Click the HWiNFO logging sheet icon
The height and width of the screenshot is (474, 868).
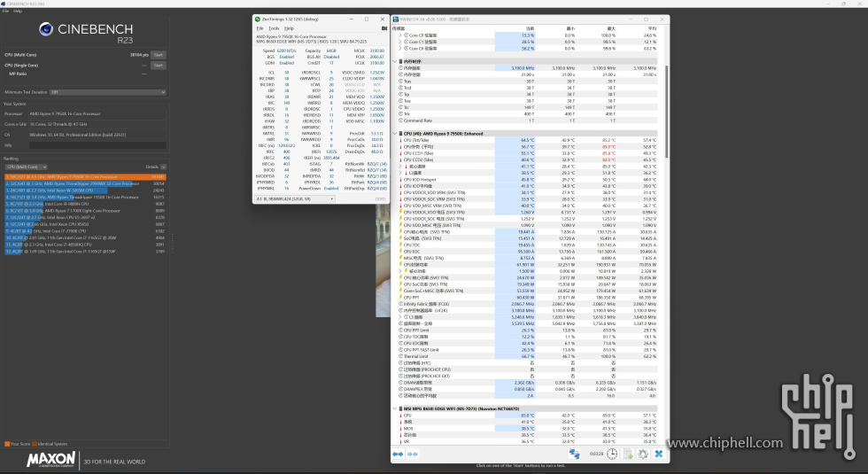click(628, 454)
